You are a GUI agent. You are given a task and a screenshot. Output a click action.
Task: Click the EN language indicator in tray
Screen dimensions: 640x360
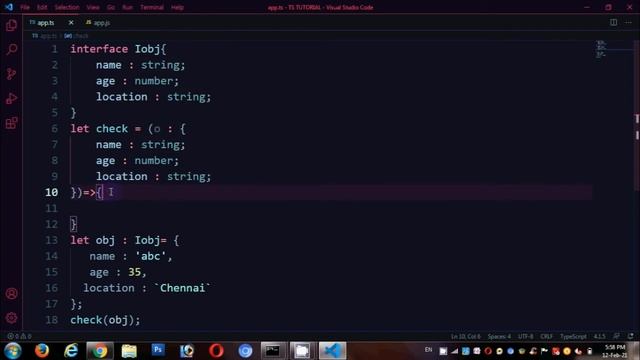(428, 350)
